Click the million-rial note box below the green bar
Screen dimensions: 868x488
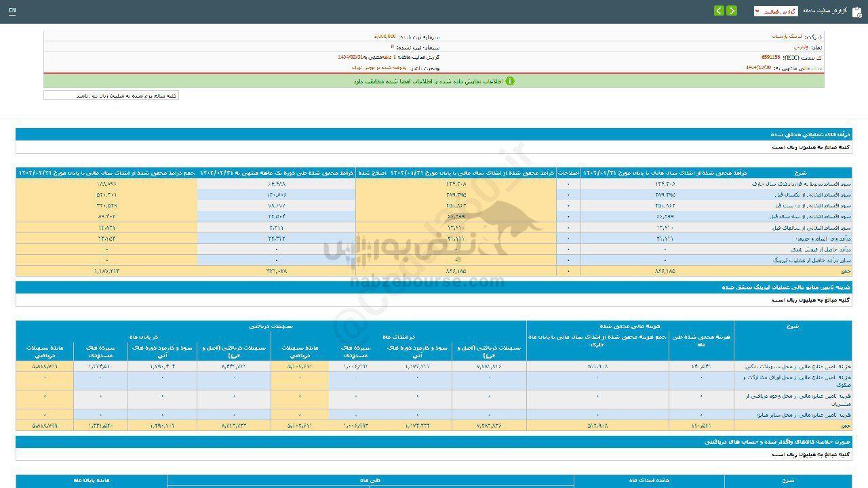(111, 96)
